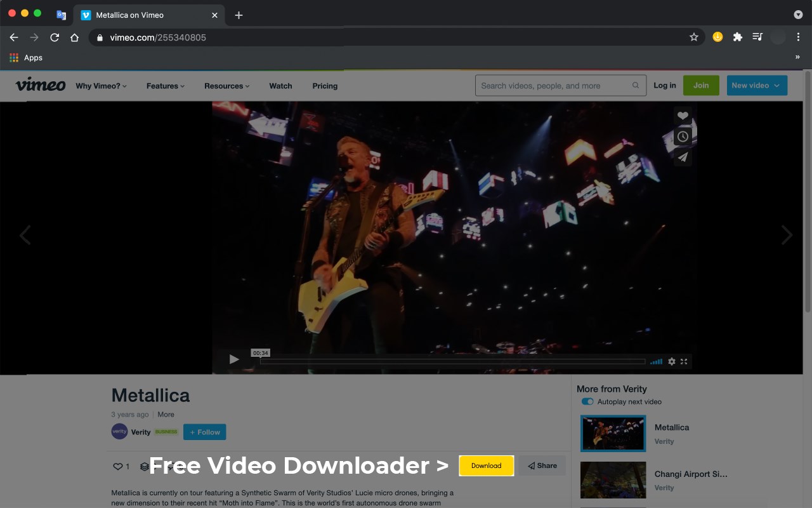Screen dimensions: 812x508
Task: Click the green BUSINESS badge next to Verity
Action: (166, 432)
